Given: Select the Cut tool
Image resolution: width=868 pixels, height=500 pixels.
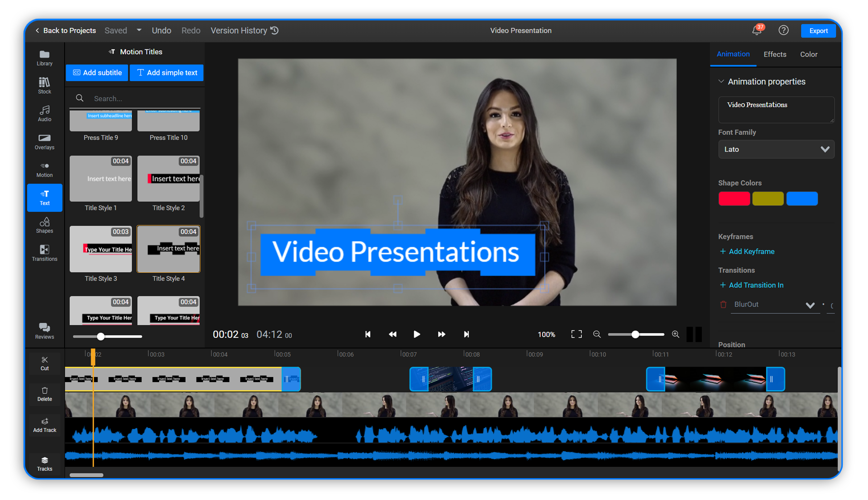Looking at the screenshot, I should (44, 363).
